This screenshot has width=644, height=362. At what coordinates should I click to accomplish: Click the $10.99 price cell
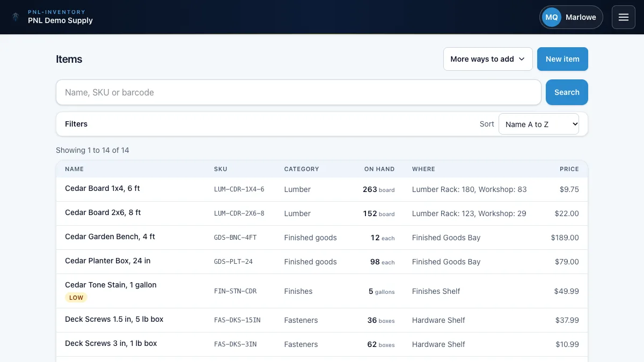point(567,344)
